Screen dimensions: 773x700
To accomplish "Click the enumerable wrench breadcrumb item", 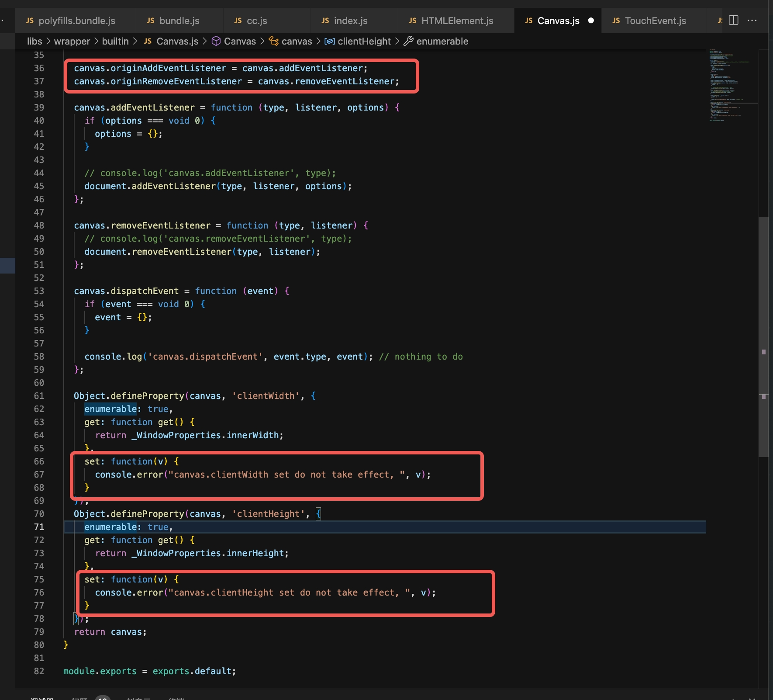I will [442, 42].
